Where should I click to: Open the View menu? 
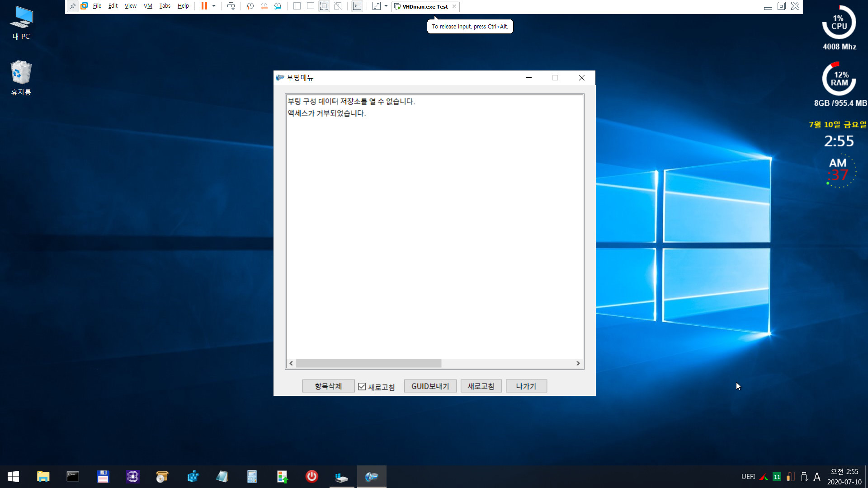(x=131, y=6)
